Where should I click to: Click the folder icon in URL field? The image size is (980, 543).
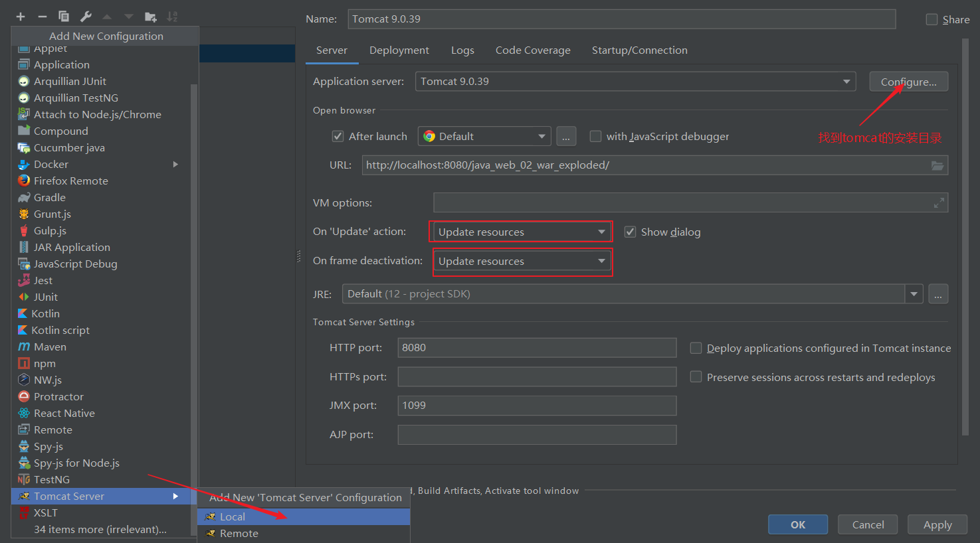point(937,165)
